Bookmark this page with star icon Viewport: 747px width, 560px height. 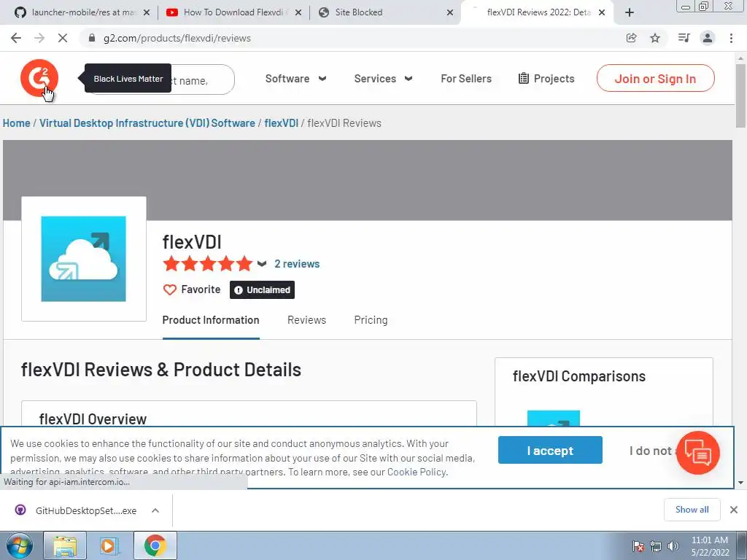pos(655,38)
